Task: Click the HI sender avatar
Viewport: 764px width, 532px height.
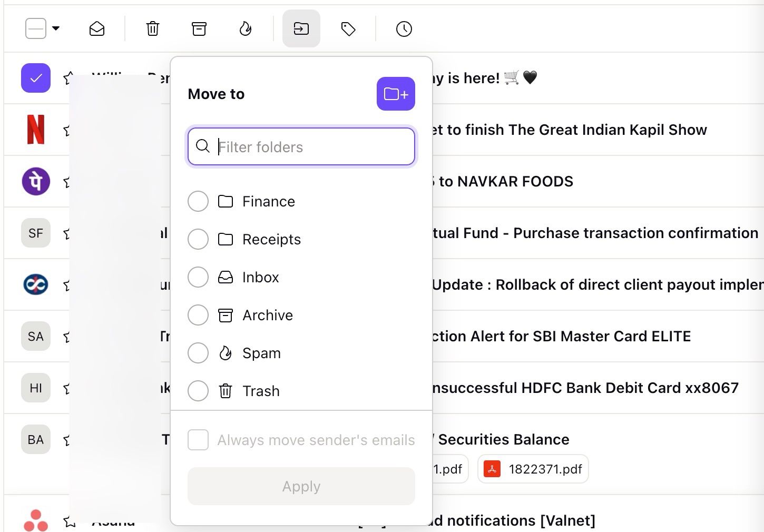Action: tap(36, 388)
